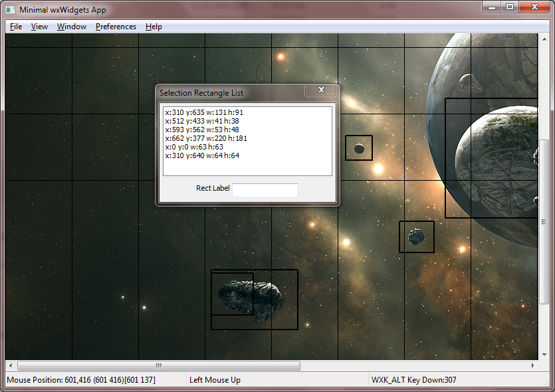Viewport: 555px width, 392px height.
Task: Open the Help menu
Action: [154, 27]
